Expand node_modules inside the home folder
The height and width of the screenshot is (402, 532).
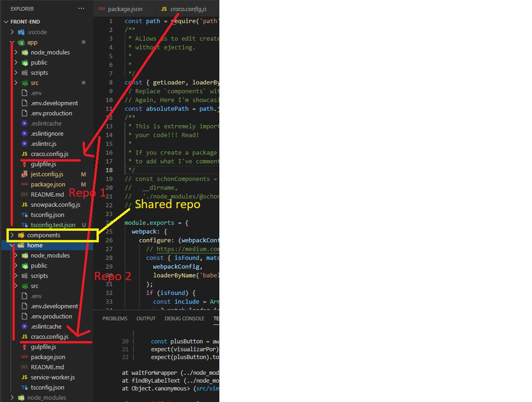click(x=16, y=255)
